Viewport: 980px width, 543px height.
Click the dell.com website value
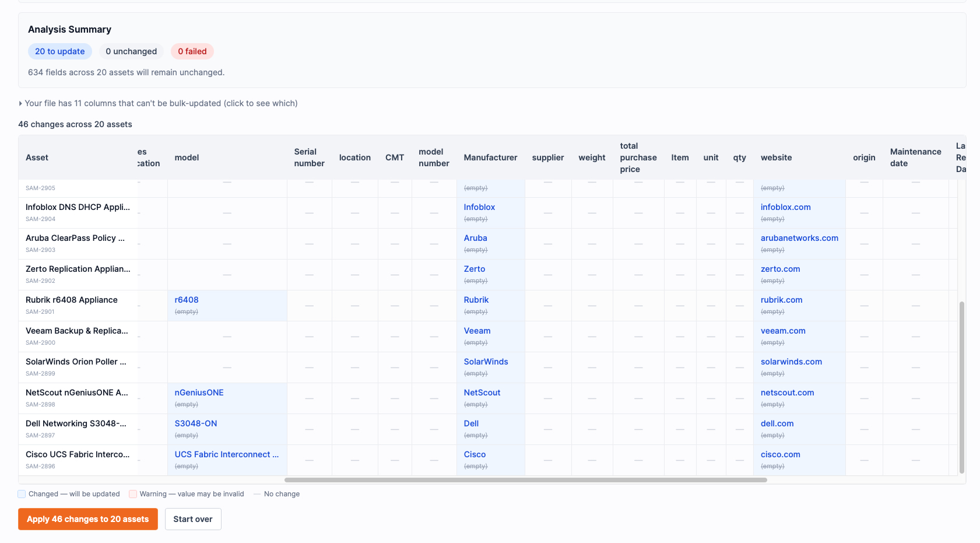click(x=777, y=423)
